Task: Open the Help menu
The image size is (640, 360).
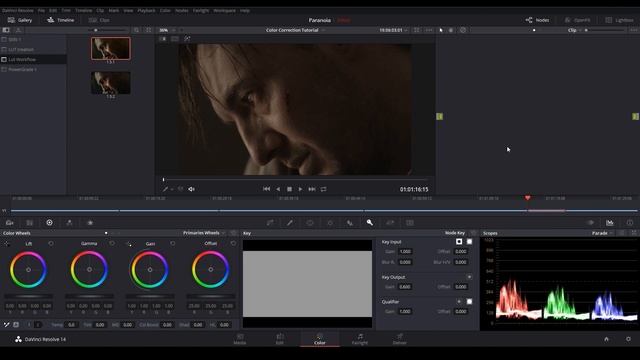Action: point(245,11)
